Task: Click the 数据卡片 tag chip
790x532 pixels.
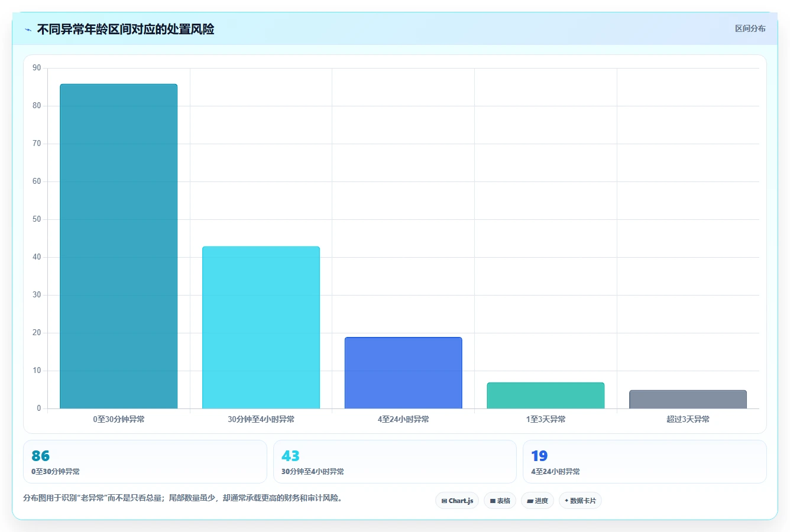Action: click(580, 501)
